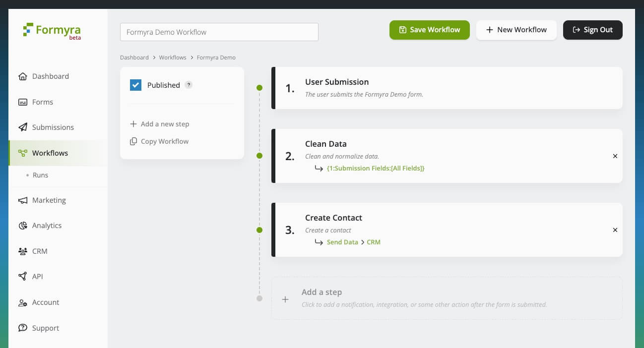The width and height of the screenshot is (644, 348).
Task: Open Marketing using the megaphone icon
Action: tap(23, 200)
